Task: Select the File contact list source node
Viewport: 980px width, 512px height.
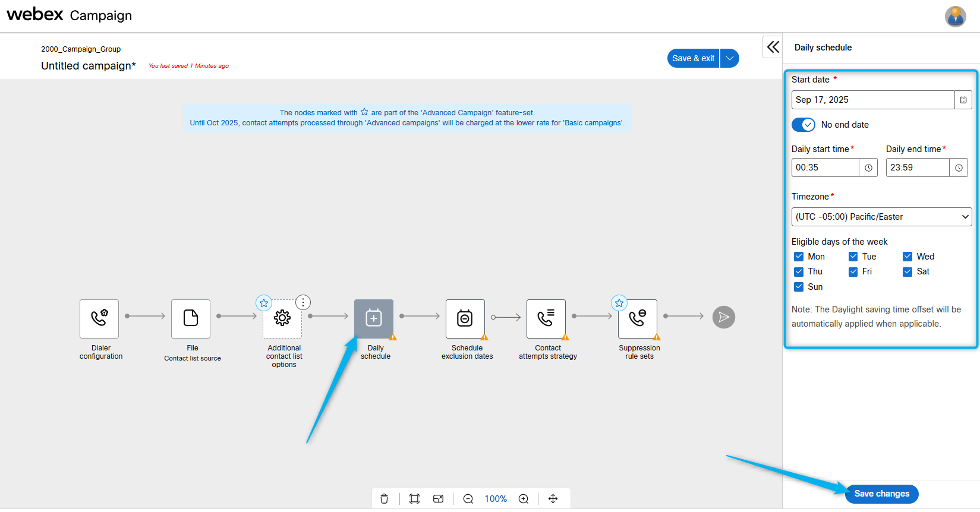Action: [191, 318]
